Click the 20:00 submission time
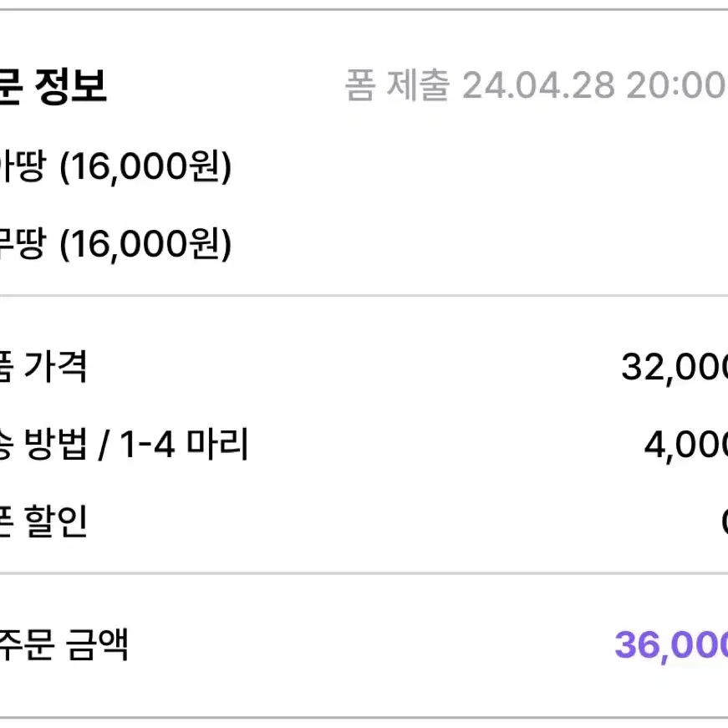Screen dimensions: 728x728 [x=677, y=86]
